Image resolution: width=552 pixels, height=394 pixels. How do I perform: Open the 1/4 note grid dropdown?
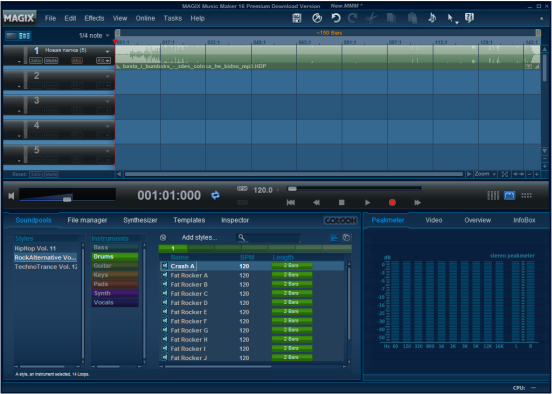point(94,36)
